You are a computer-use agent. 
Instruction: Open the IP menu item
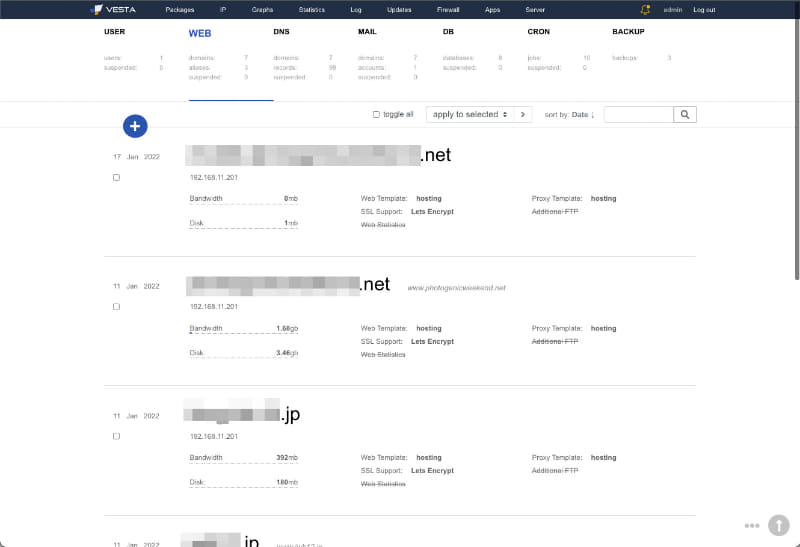(x=223, y=10)
